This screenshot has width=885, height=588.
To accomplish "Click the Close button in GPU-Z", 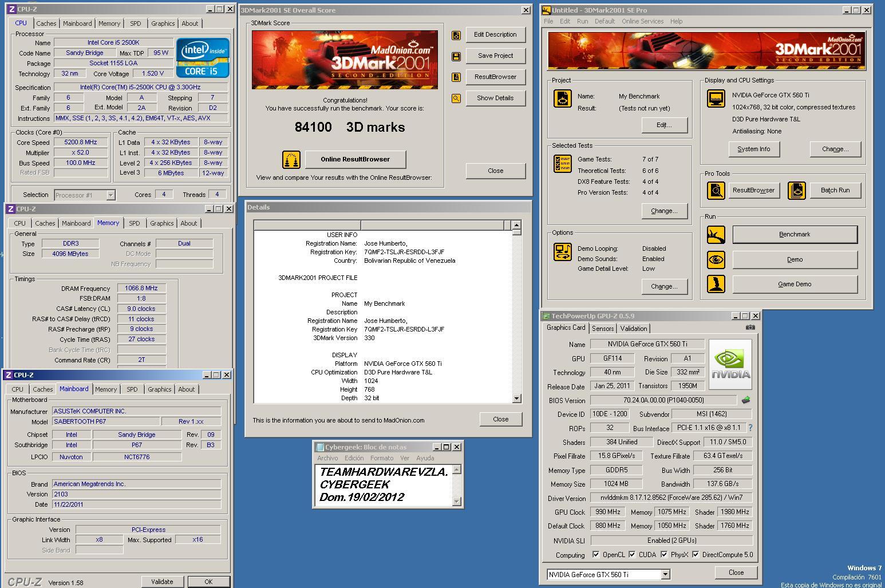I will [x=736, y=573].
